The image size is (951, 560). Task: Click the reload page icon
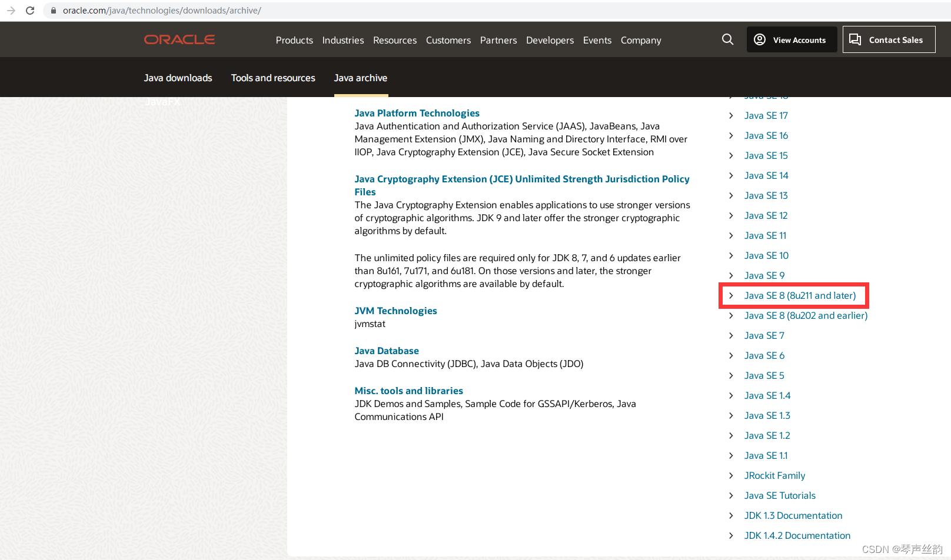pyautogui.click(x=30, y=10)
